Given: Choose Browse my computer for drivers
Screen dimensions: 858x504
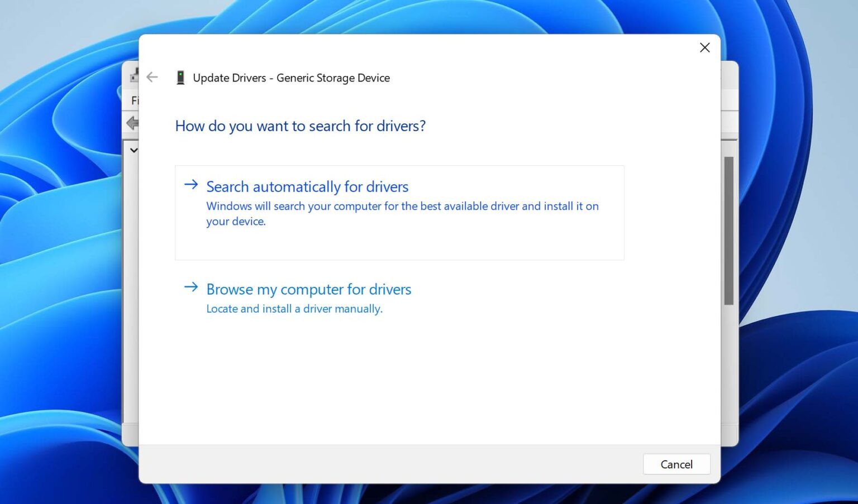Looking at the screenshot, I should coord(308,289).
